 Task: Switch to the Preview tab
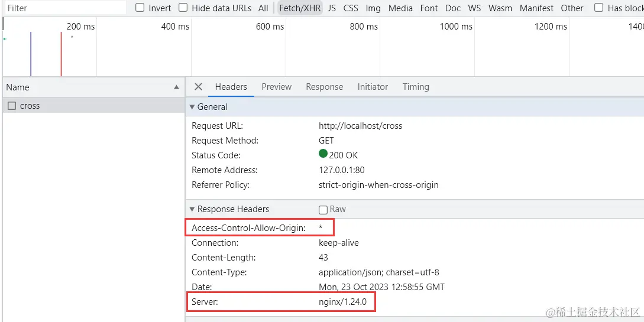(x=276, y=87)
